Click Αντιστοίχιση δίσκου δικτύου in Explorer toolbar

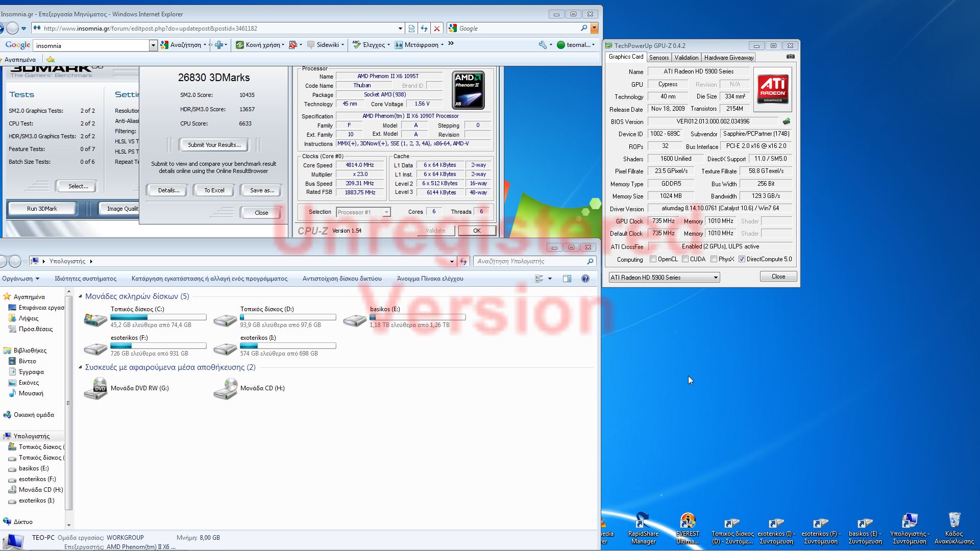342,279
